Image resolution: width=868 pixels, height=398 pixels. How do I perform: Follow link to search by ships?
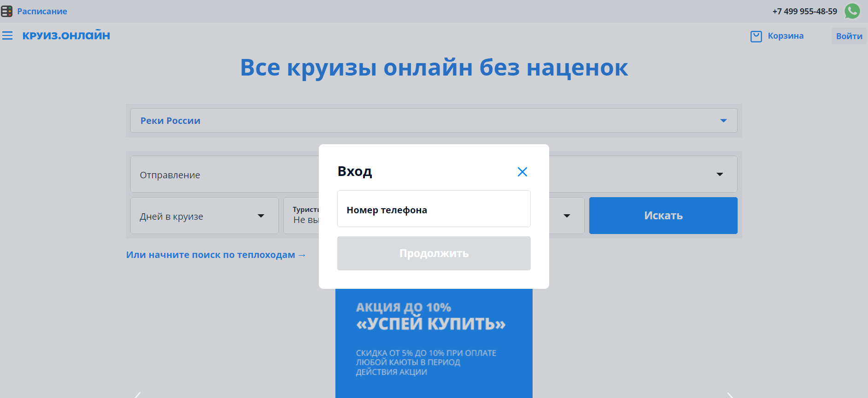click(216, 255)
